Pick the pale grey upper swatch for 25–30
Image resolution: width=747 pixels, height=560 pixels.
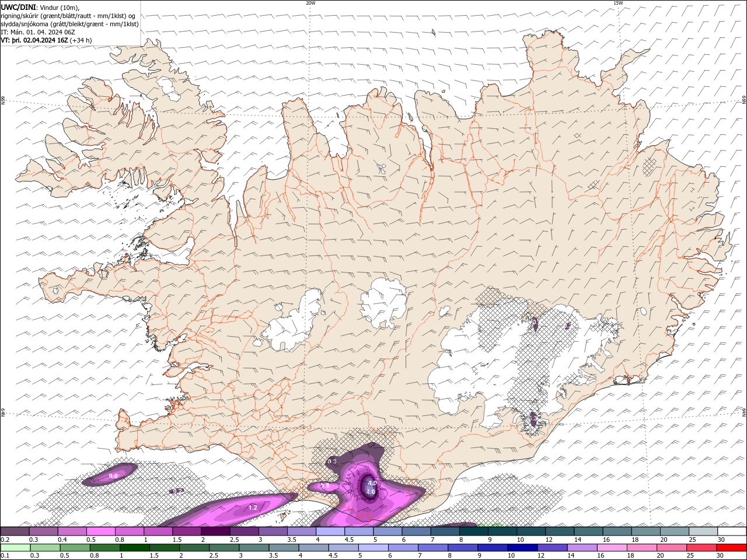[703, 531]
